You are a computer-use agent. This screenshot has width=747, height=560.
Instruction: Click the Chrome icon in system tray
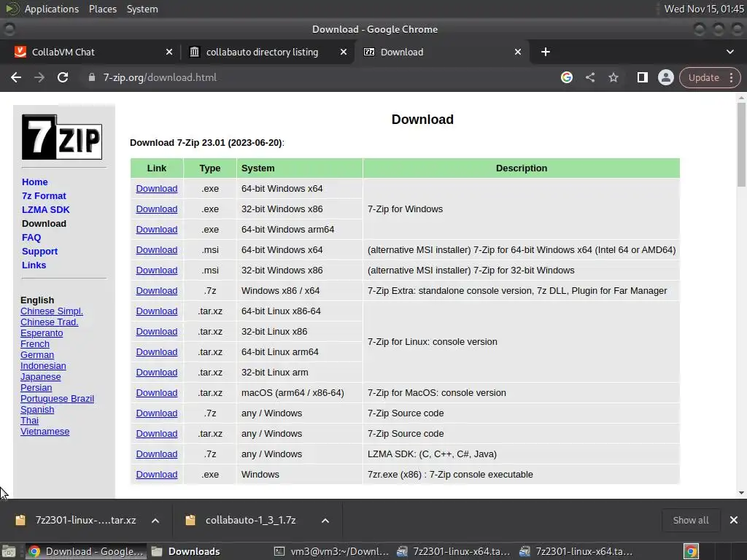(x=691, y=551)
